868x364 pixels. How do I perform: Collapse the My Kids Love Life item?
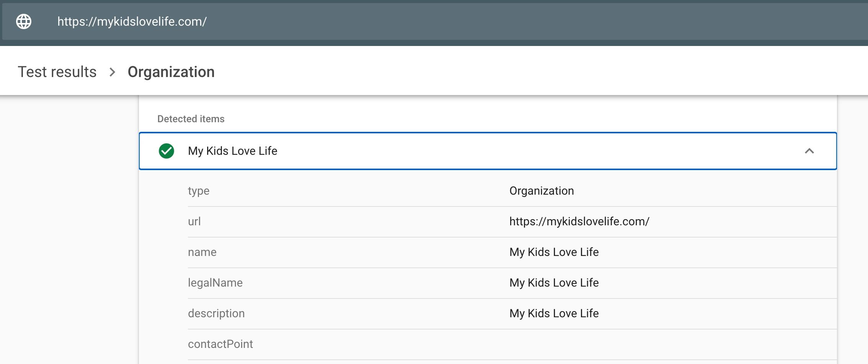click(x=809, y=151)
